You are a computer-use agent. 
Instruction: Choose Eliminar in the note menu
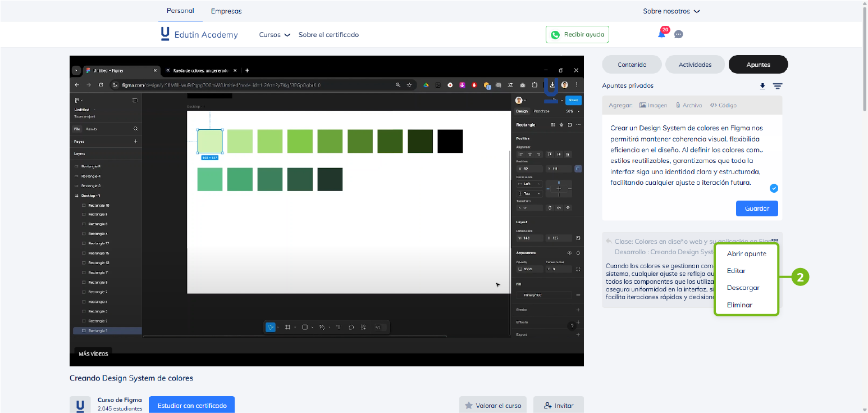739,305
